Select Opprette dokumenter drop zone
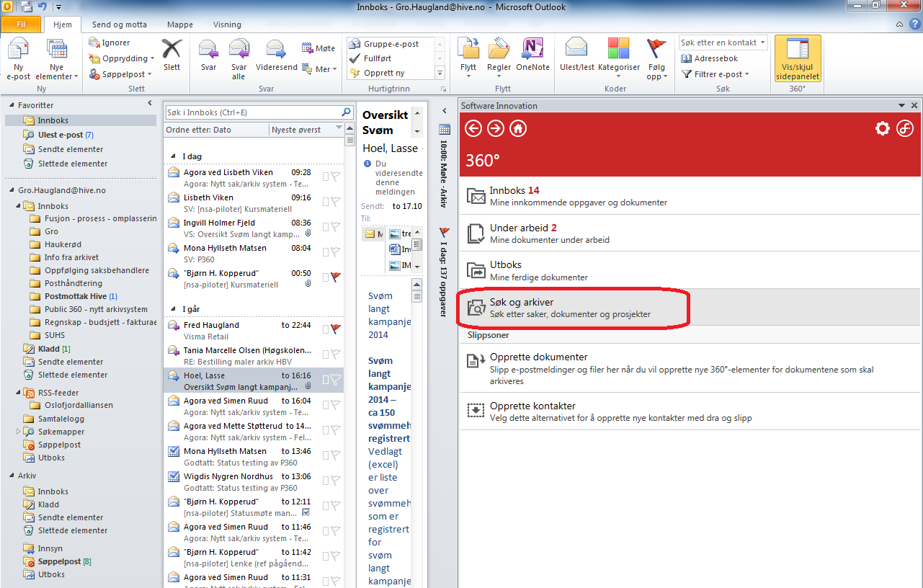923x588 pixels. coord(690,367)
